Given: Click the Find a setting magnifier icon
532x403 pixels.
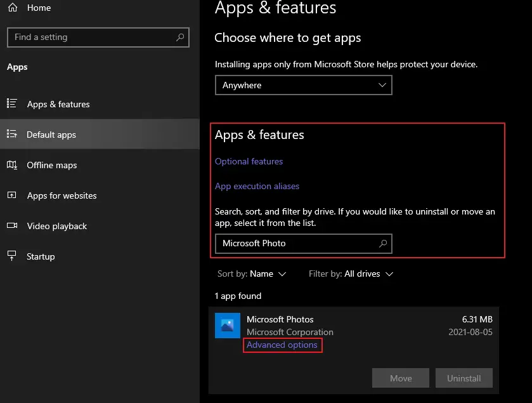Looking at the screenshot, I should click(180, 37).
